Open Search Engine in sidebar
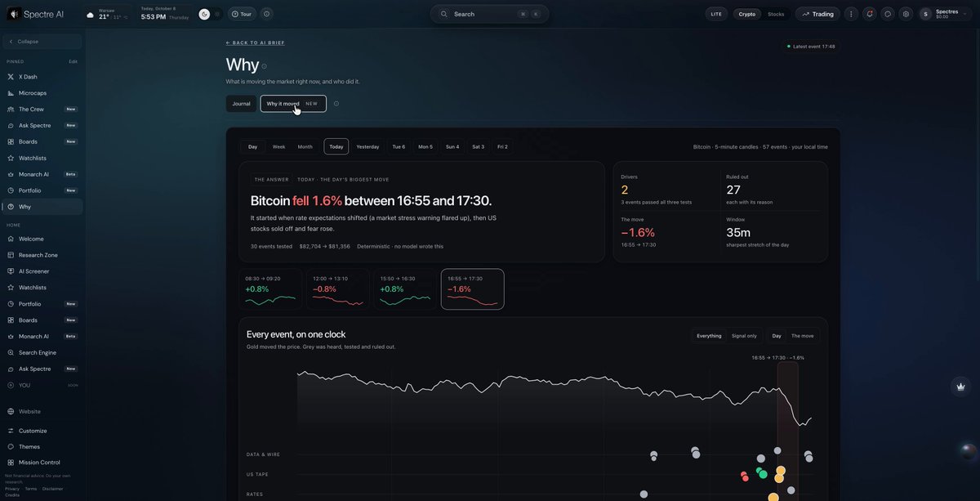This screenshot has height=501, width=980. point(42,352)
